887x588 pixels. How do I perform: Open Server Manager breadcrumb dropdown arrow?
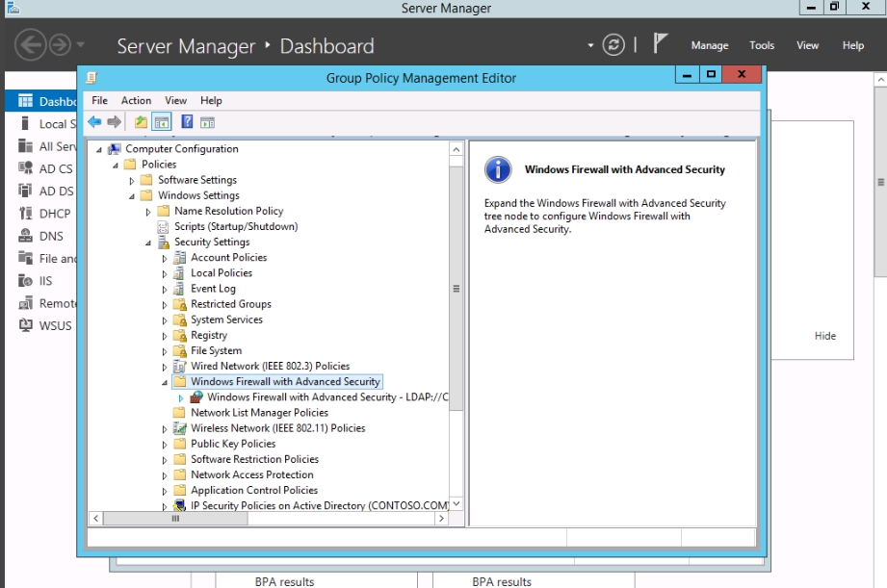590,45
